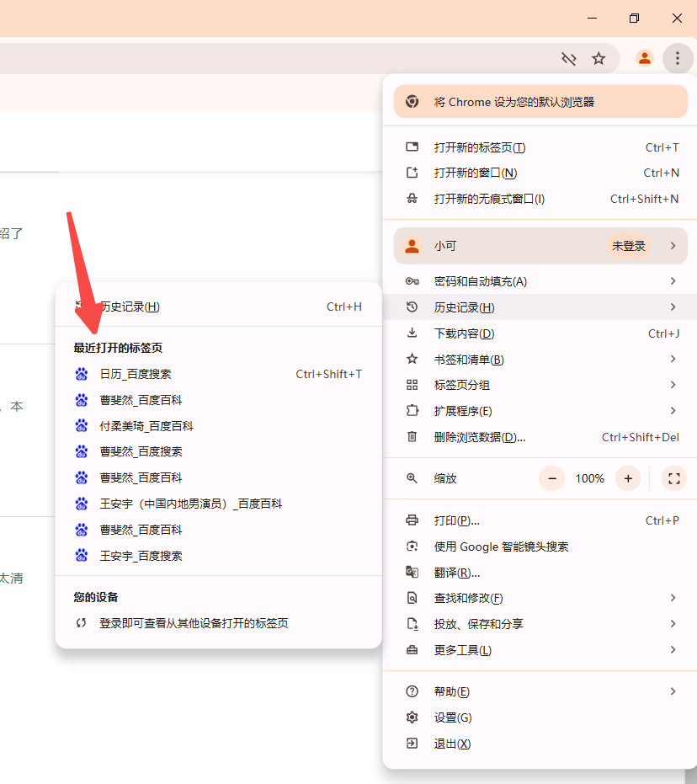Image resolution: width=697 pixels, height=784 pixels.
Task: Choose 使用 Google 智能镜头搜索
Action: [540, 547]
